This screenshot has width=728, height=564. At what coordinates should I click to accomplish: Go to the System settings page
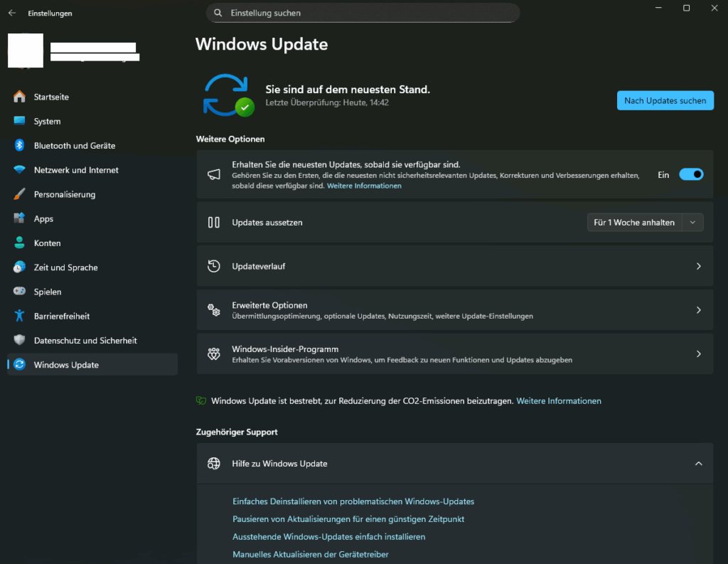click(47, 121)
